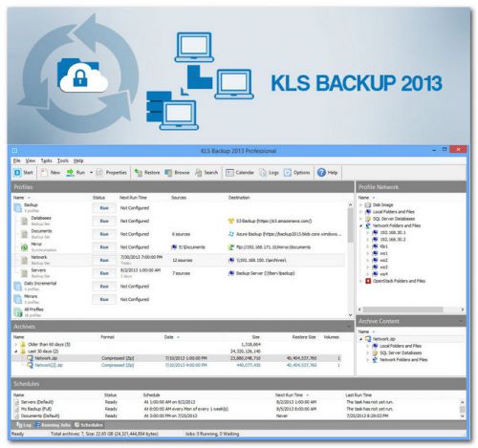Collapse Network Folders and Files in Profile Network
Viewport: 478px width, 448px height.
(361, 225)
